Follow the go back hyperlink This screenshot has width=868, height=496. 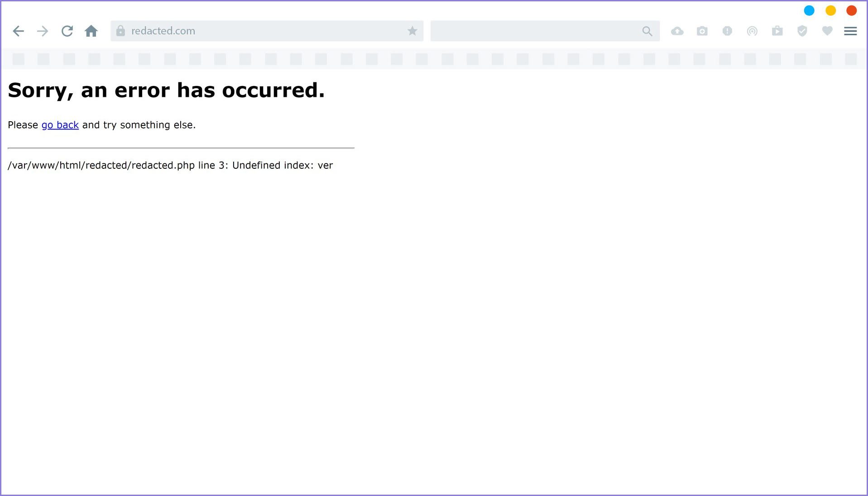[x=60, y=125]
